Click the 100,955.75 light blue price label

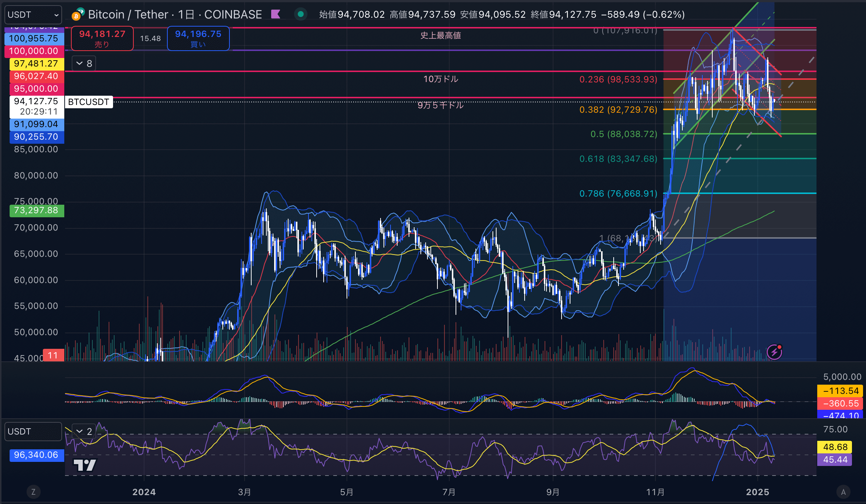(34, 38)
